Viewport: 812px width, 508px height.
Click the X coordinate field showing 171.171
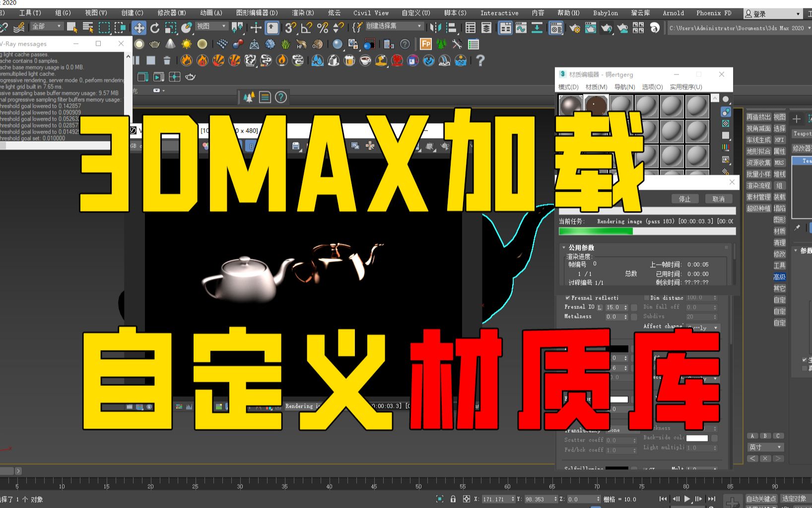coord(498,500)
